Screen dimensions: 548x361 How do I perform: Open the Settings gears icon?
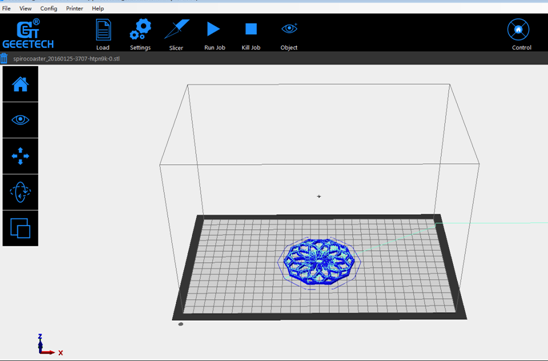[x=140, y=30]
